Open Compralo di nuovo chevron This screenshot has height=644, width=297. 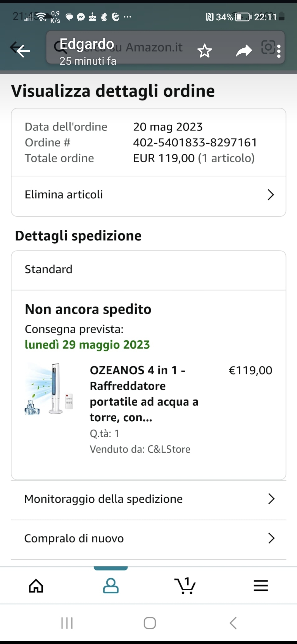click(271, 538)
